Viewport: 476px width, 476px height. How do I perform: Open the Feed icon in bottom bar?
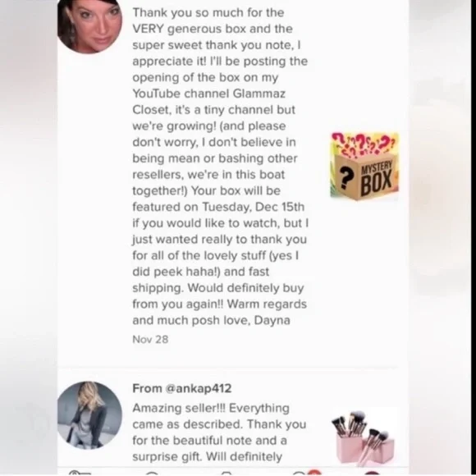click(x=80, y=473)
